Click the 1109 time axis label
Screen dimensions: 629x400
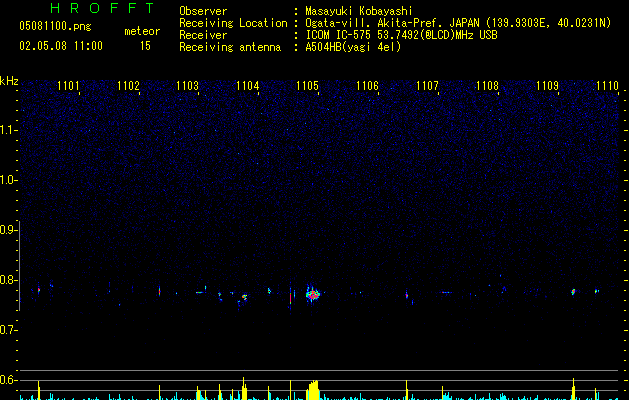click(x=547, y=86)
